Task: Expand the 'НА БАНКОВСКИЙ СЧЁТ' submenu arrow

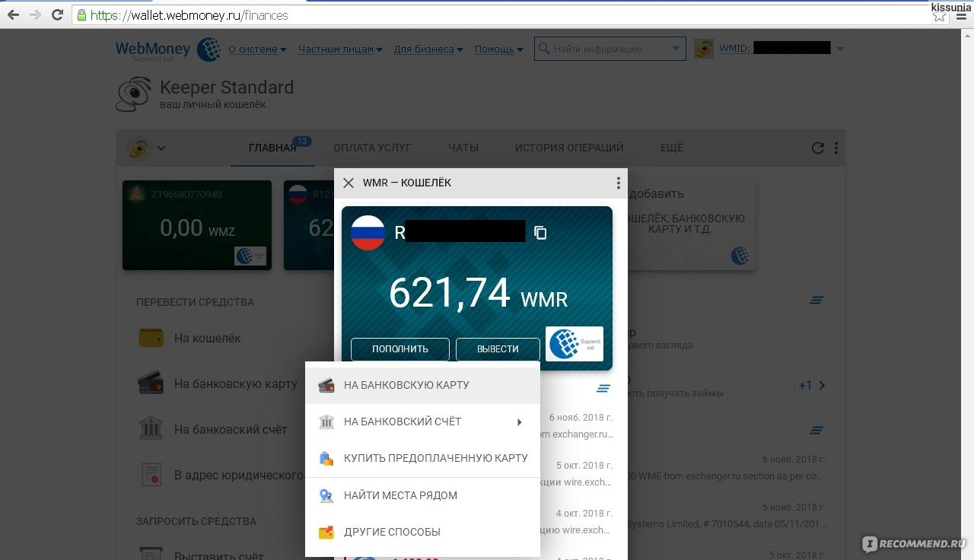Action: pyautogui.click(x=520, y=422)
